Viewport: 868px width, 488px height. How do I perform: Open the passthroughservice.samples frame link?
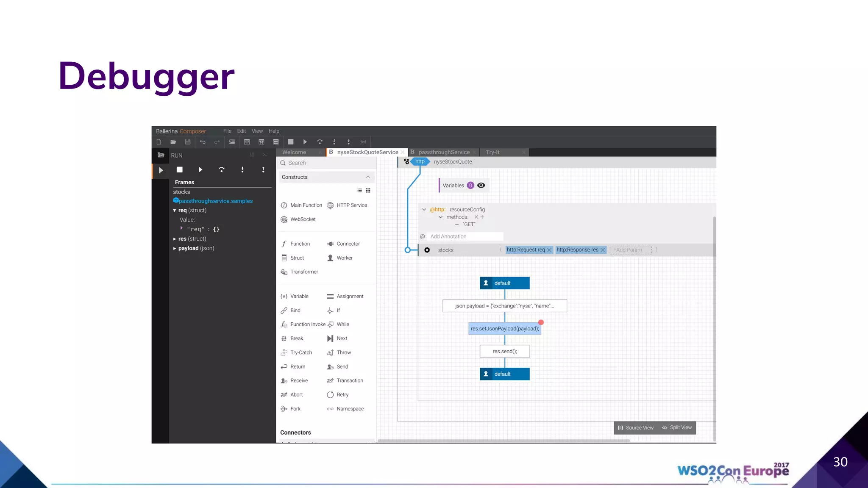[x=215, y=201]
